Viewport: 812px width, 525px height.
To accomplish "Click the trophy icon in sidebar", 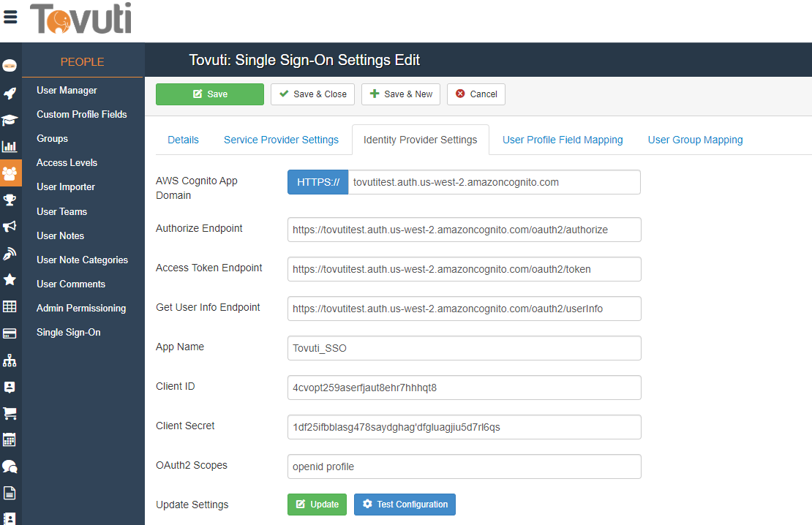I will point(10,200).
